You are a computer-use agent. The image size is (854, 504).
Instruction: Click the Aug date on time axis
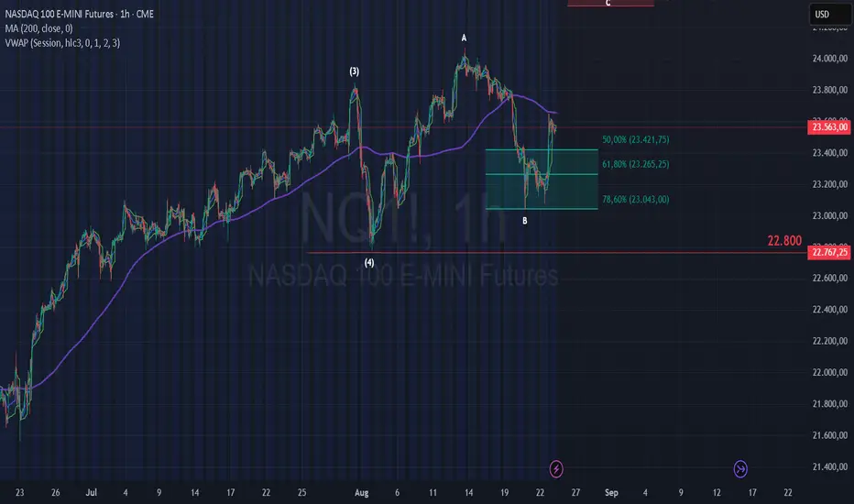(362, 493)
